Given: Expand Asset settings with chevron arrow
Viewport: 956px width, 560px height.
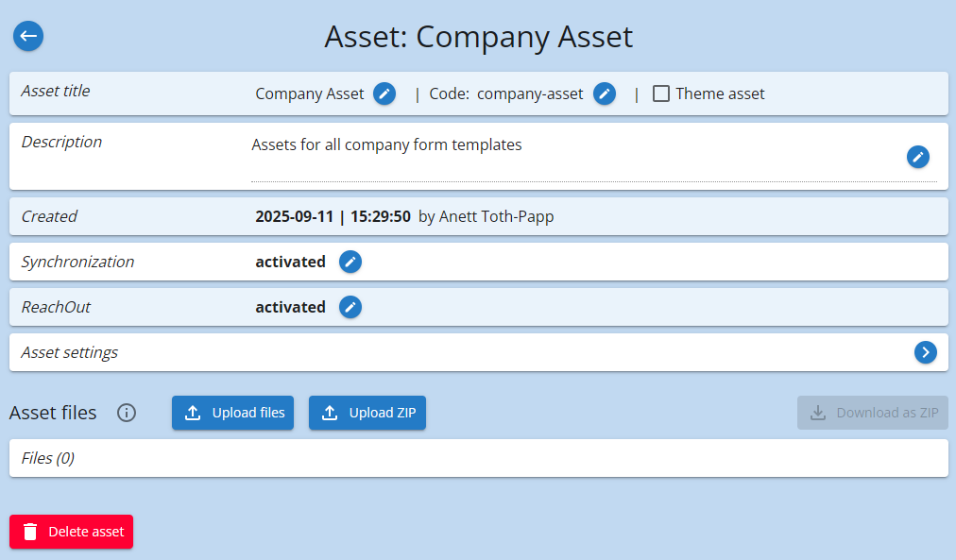Looking at the screenshot, I should click(926, 352).
